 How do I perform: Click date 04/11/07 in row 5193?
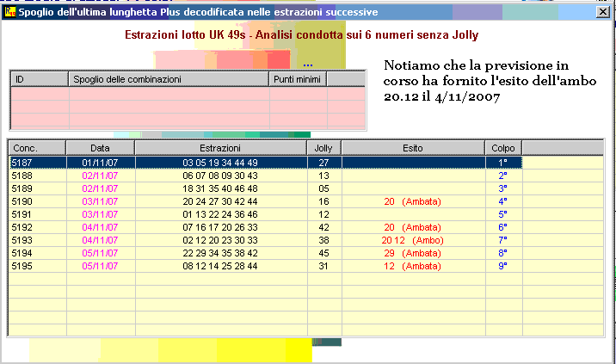(100, 241)
